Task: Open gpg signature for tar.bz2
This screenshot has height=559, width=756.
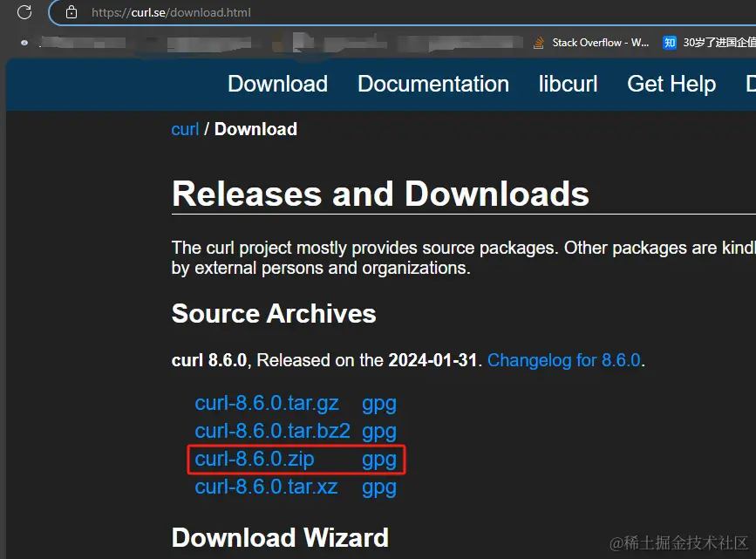Action: click(379, 433)
